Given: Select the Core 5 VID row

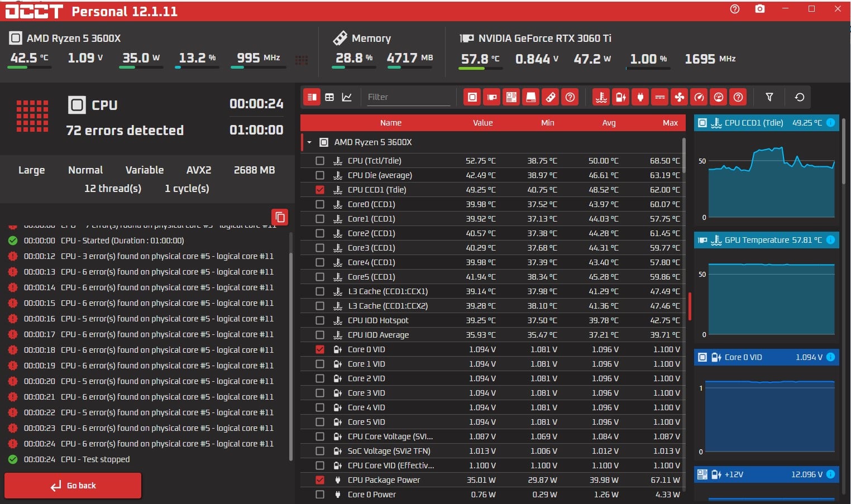Looking at the screenshot, I should [x=493, y=422].
